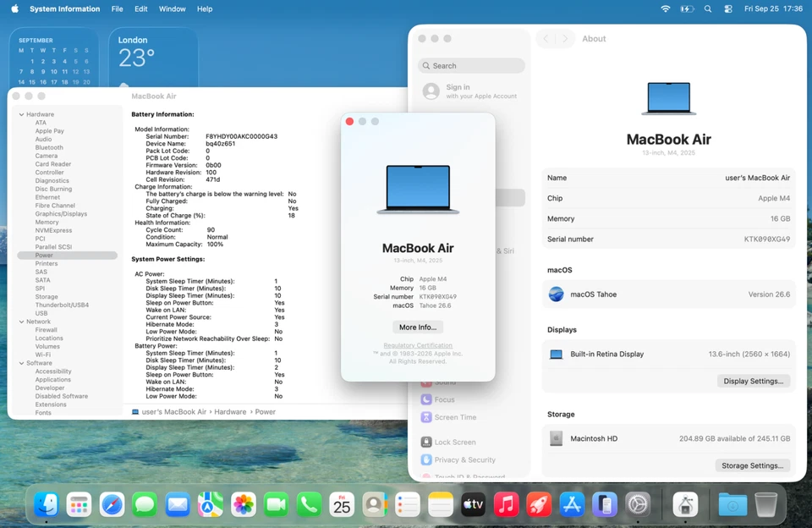The image size is (812, 528).
Task: Open Privacy & Security in Settings sidebar
Action: 458,459
